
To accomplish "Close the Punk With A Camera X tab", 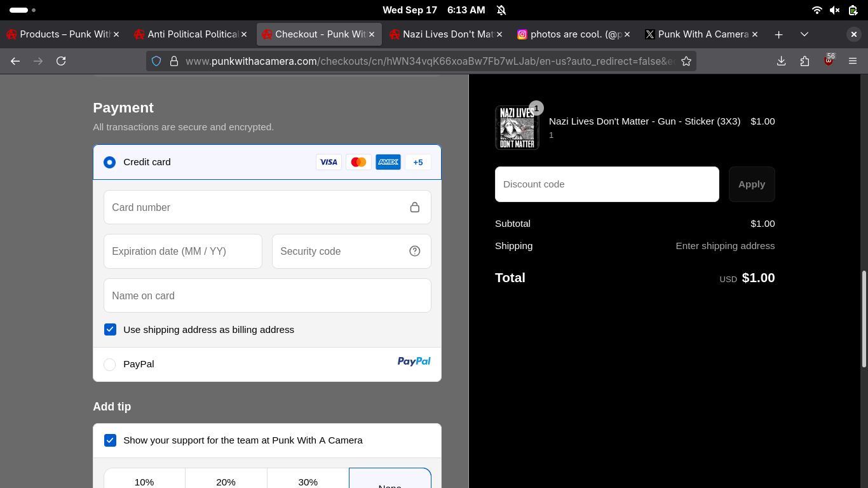I will coord(755,34).
